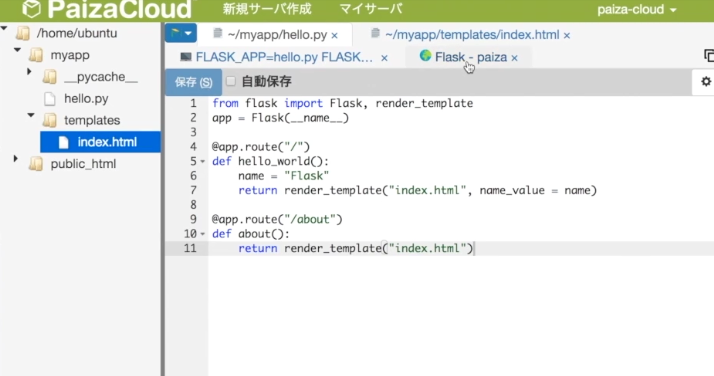The width and height of the screenshot is (714, 376).
Task: Click the globe icon on Flask tab
Action: coord(426,56)
